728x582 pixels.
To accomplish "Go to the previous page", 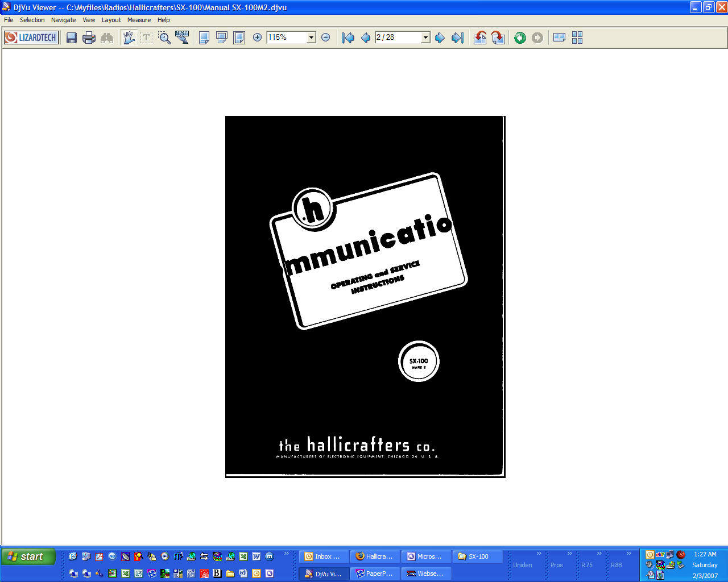I will click(x=365, y=38).
